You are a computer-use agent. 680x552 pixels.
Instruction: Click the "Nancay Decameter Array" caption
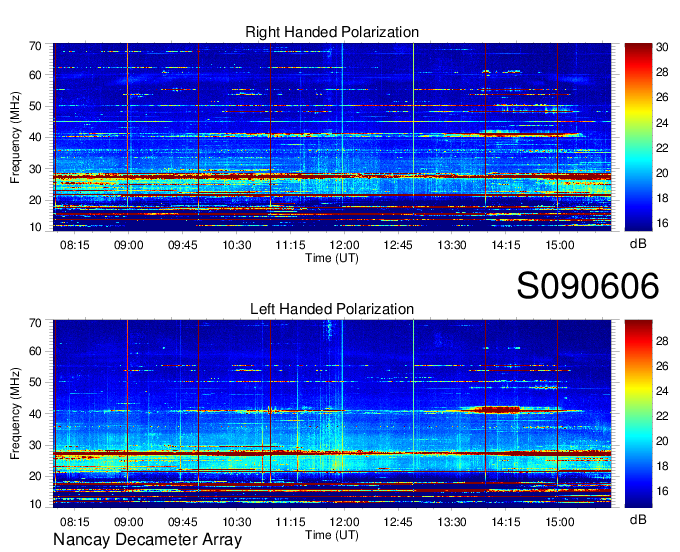click(x=147, y=539)
